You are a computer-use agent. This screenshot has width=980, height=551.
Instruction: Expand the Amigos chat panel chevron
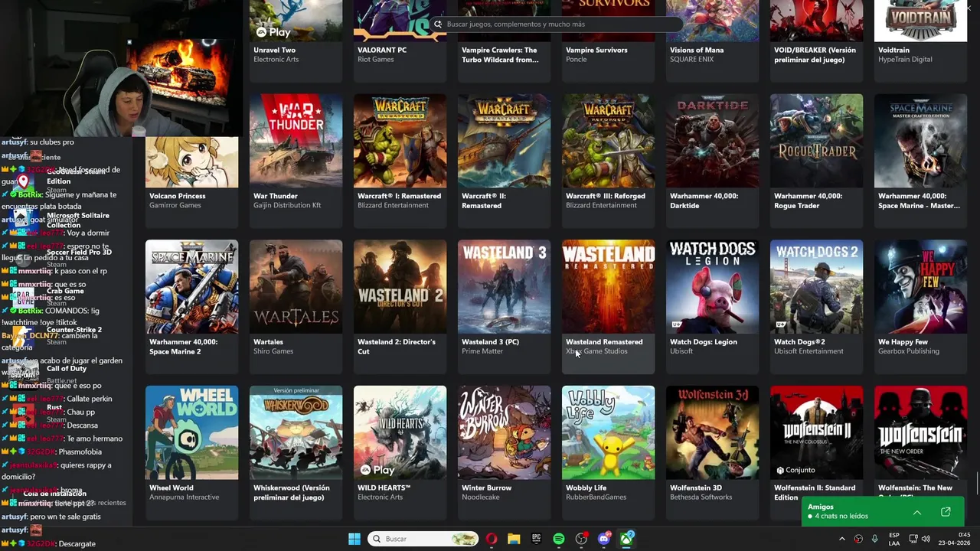[x=917, y=512]
